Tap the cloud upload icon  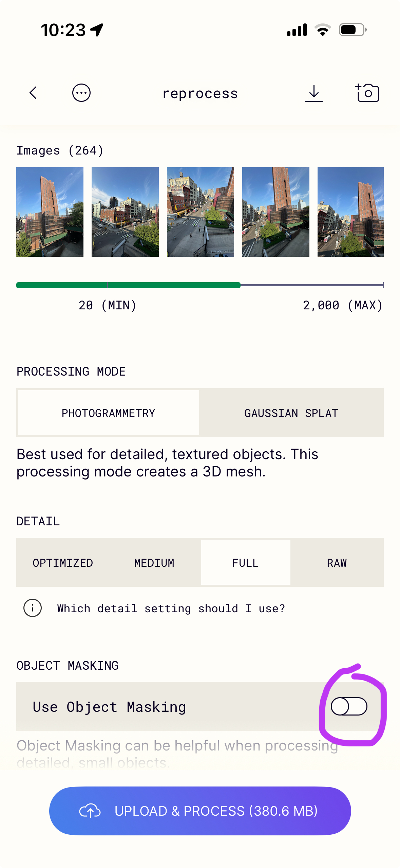(x=90, y=811)
